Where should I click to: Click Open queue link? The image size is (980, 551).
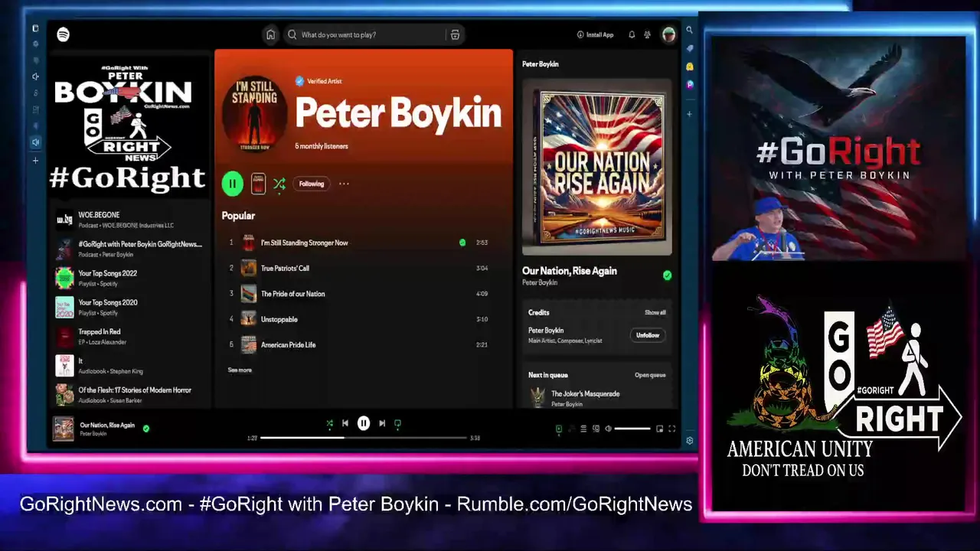[650, 375]
